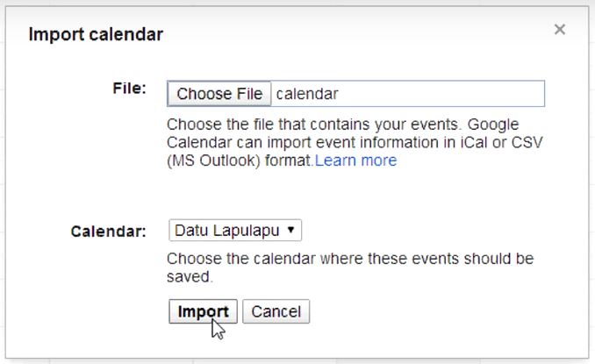Click the Choose File button

coord(219,94)
